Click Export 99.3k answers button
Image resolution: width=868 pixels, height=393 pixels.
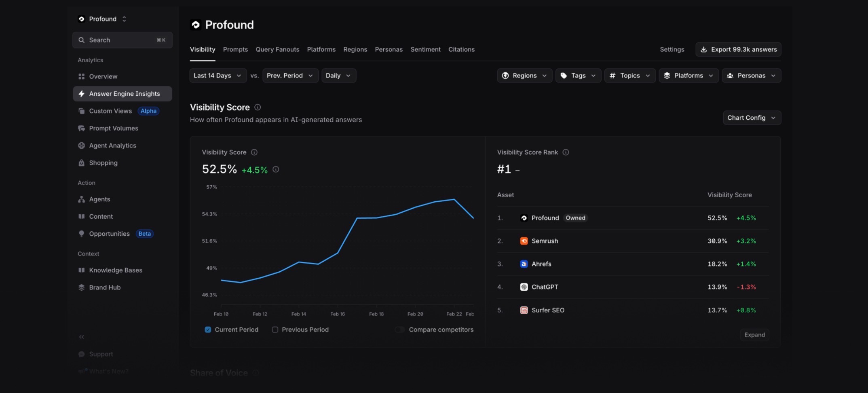click(738, 49)
